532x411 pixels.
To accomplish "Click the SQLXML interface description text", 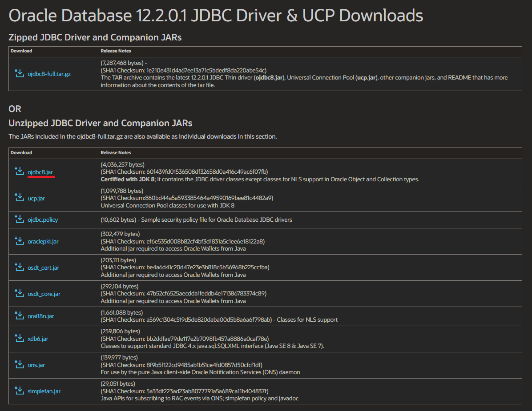I will pos(212,346).
